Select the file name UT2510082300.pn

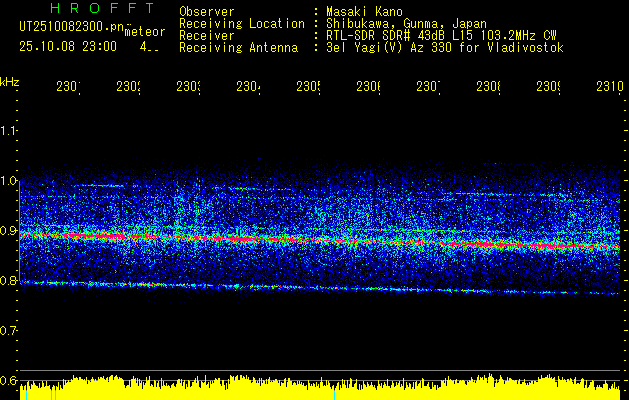71,26
